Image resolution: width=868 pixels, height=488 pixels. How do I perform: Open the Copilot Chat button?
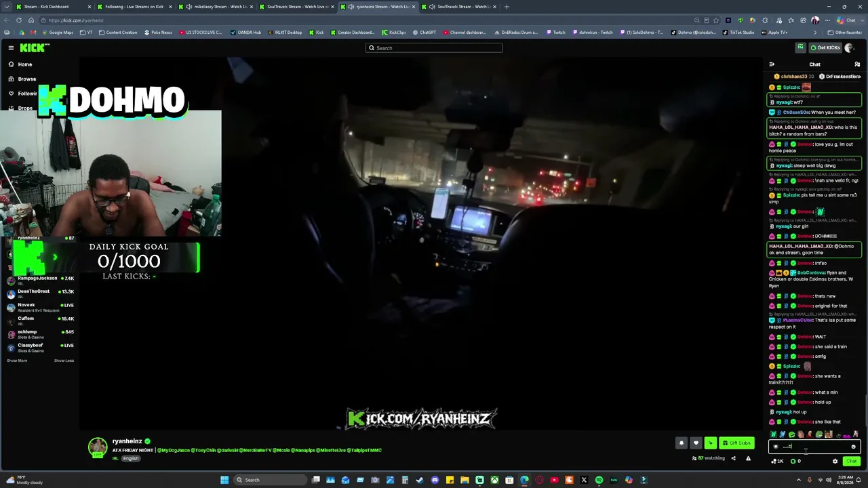click(x=847, y=20)
